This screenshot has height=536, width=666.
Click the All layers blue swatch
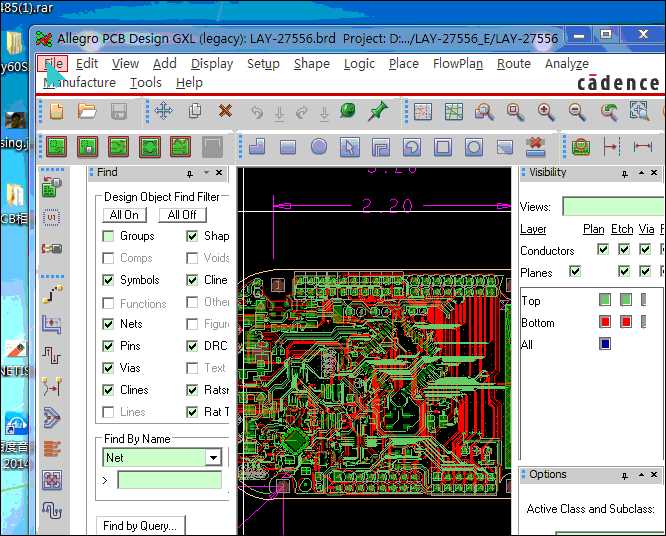tap(605, 343)
